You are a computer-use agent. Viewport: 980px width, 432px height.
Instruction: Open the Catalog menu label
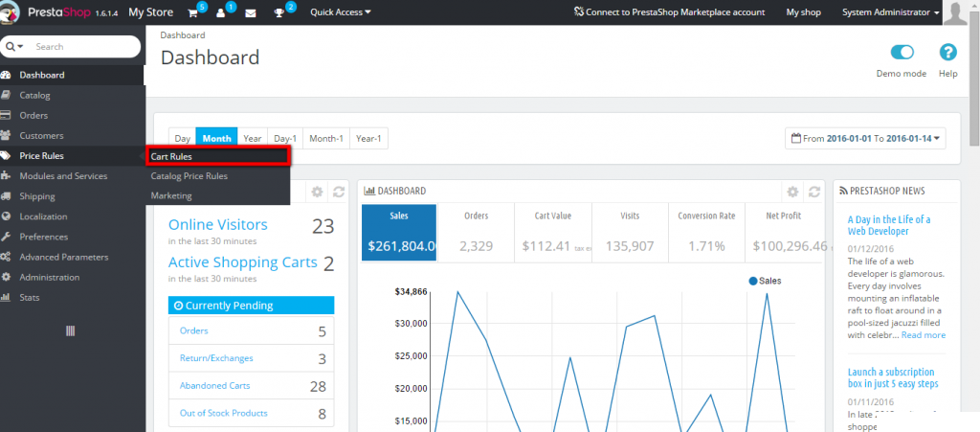coord(34,96)
